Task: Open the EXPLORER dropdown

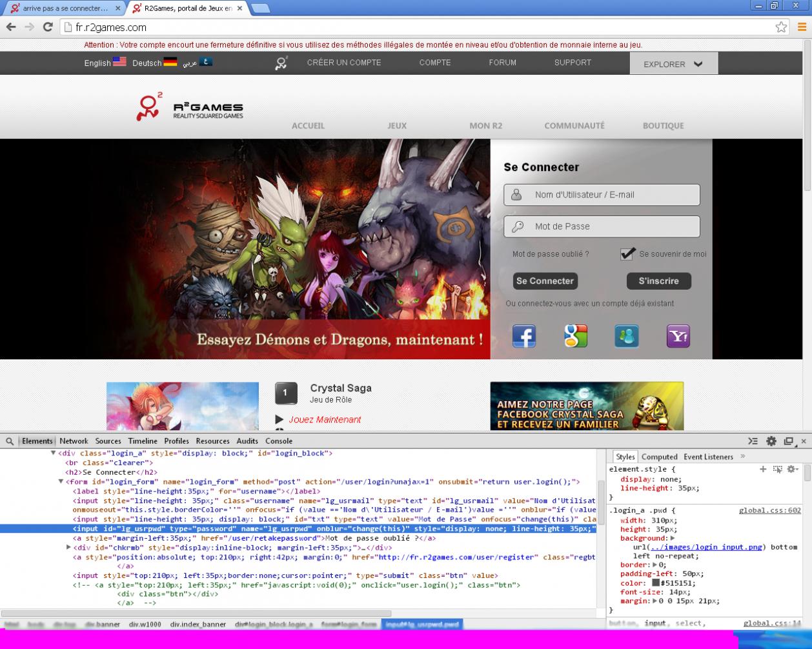Action: click(673, 64)
